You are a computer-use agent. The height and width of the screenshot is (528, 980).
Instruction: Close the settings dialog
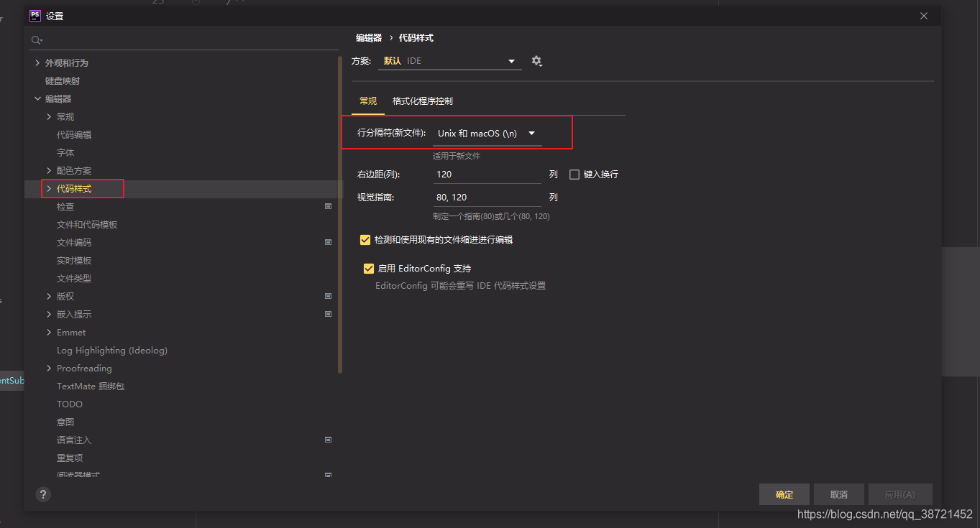(924, 16)
